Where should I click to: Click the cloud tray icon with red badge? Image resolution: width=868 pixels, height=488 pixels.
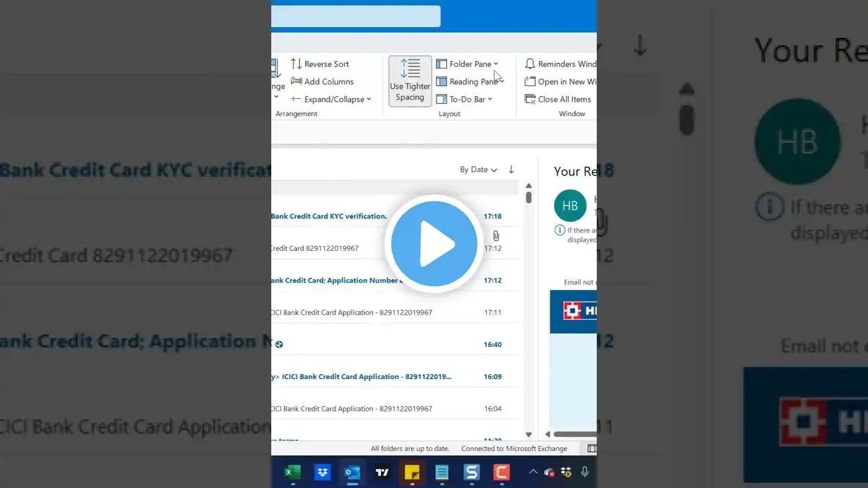pyautogui.click(x=549, y=472)
